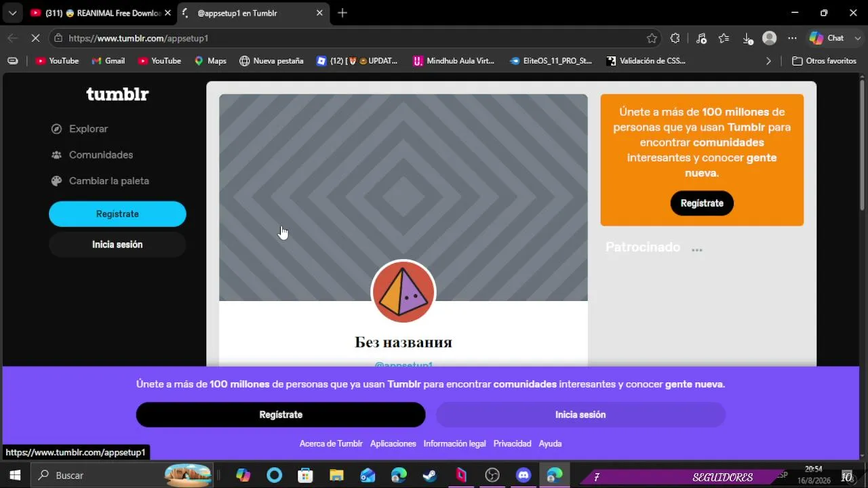This screenshot has height=488, width=868.
Task: Open browser essentials icon
Action: tap(701, 38)
